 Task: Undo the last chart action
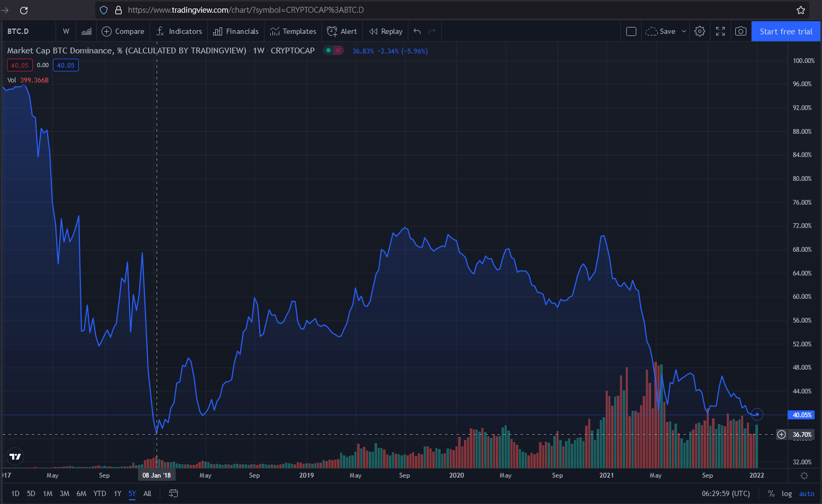pyautogui.click(x=417, y=31)
